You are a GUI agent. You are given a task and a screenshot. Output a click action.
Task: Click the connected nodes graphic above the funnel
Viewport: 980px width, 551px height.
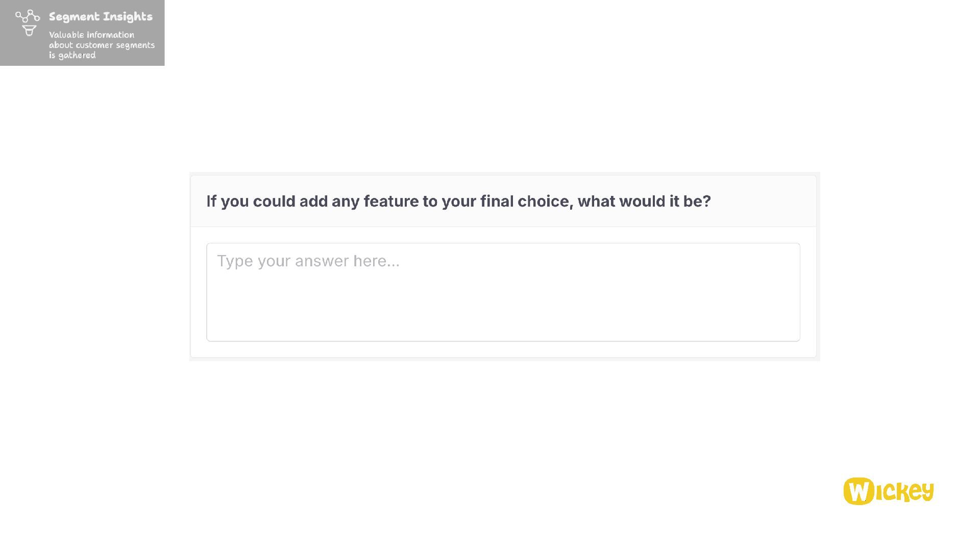28,16
